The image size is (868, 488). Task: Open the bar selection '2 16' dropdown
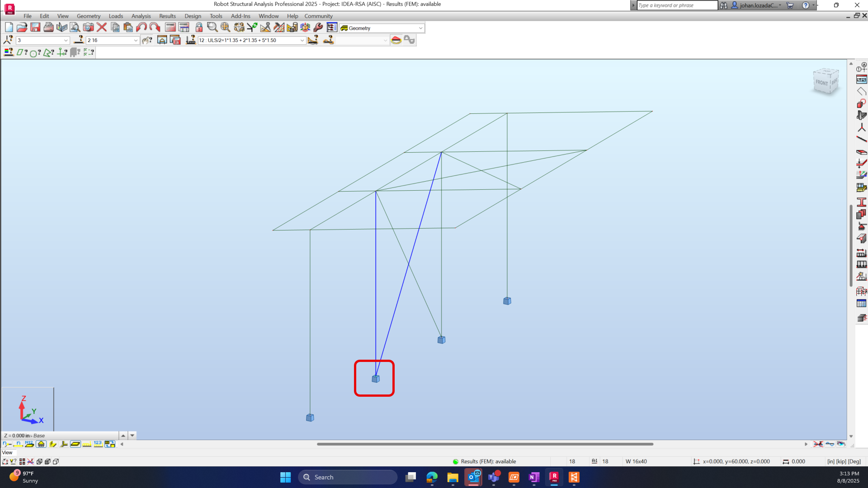click(135, 40)
